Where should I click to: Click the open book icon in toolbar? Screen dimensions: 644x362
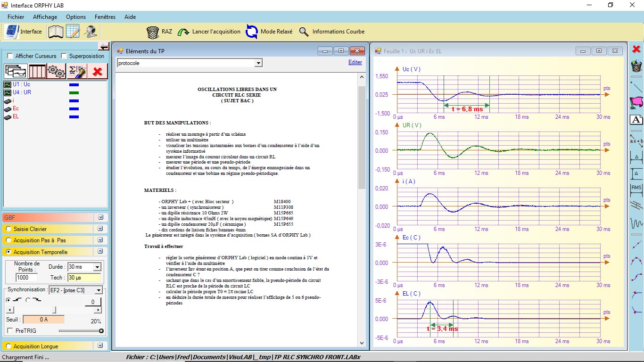[x=56, y=32]
